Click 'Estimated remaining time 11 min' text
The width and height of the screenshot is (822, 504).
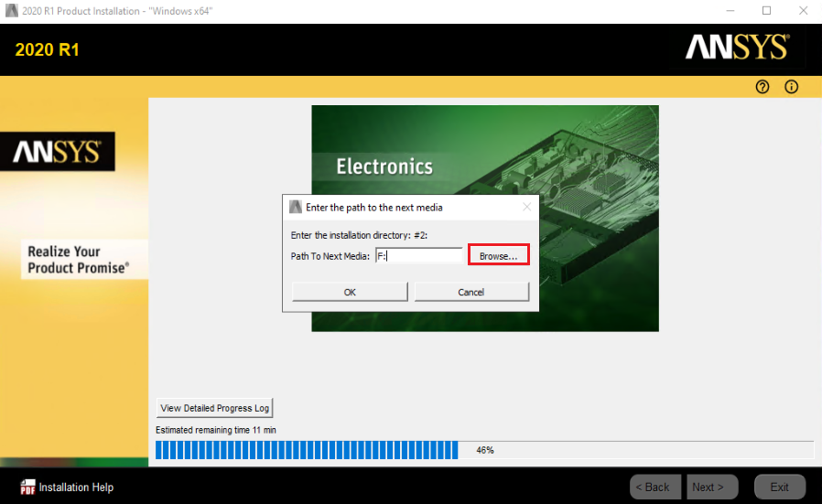(216, 430)
